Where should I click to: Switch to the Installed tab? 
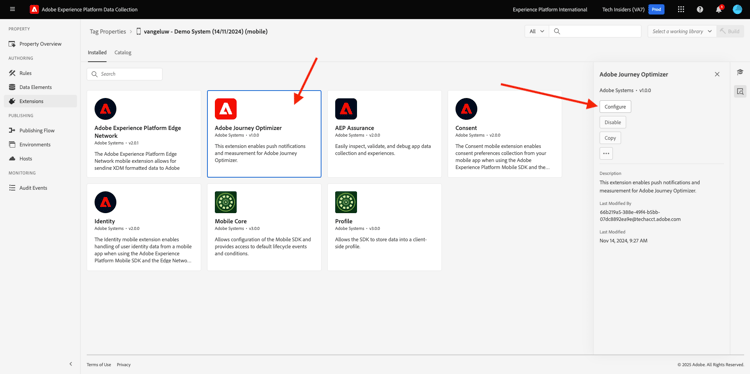(x=97, y=52)
